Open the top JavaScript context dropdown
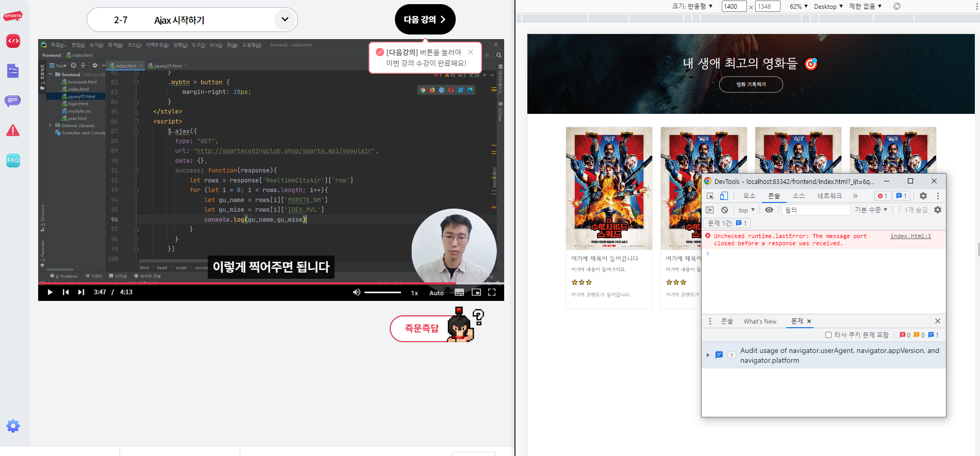 [x=746, y=210]
